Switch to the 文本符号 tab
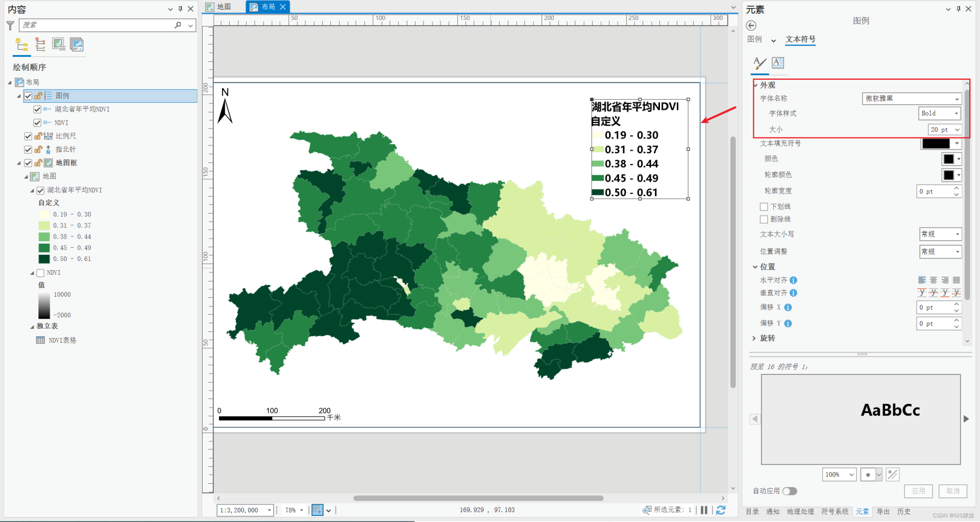 tap(800, 39)
